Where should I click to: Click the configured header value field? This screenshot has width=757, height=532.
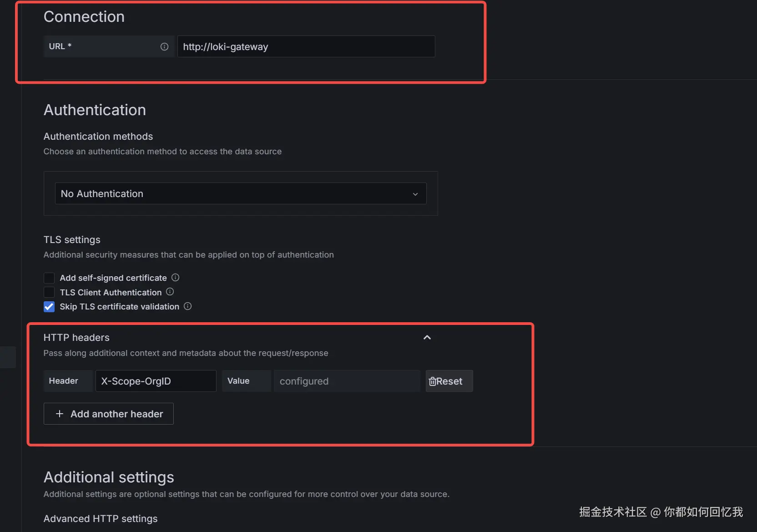point(347,381)
